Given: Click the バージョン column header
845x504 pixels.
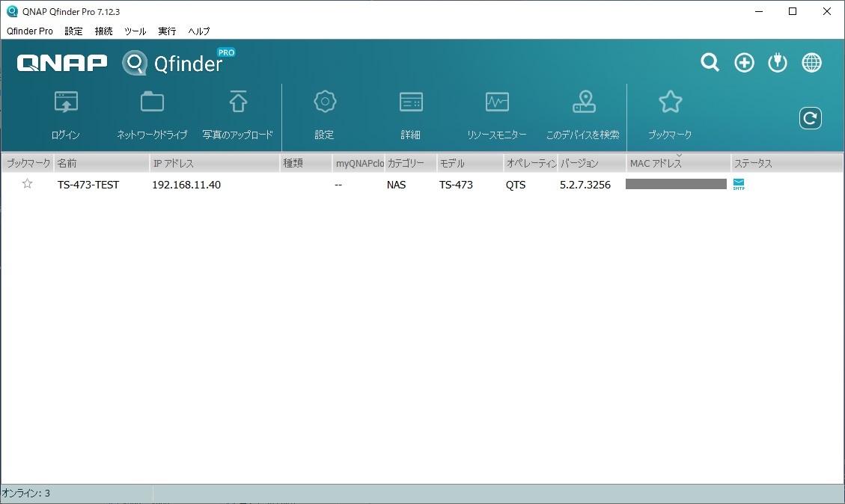Looking at the screenshot, I should pyautogui.click(x=591, y=163).
